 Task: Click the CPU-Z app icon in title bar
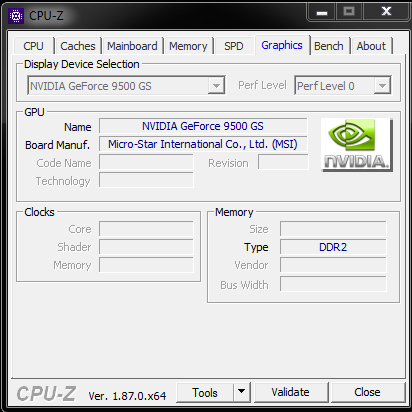pos(16,16)
